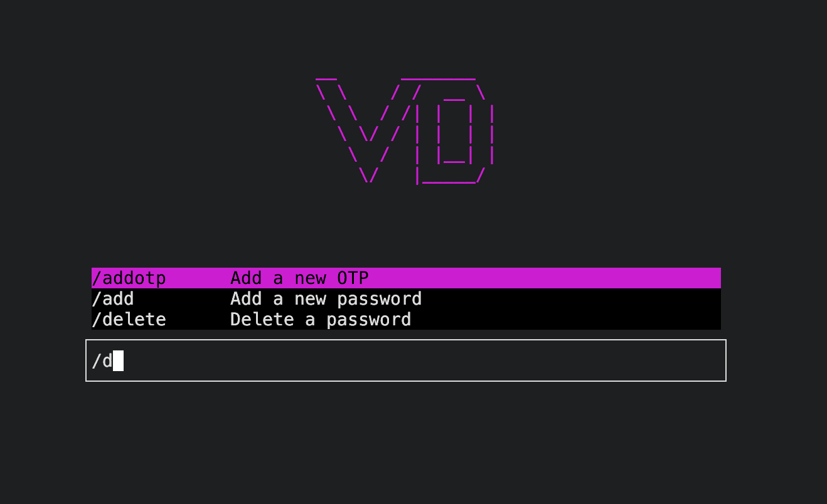Click the white block cursor in input
The height and width of the screenshot is (504, 827).
point(118,360)
